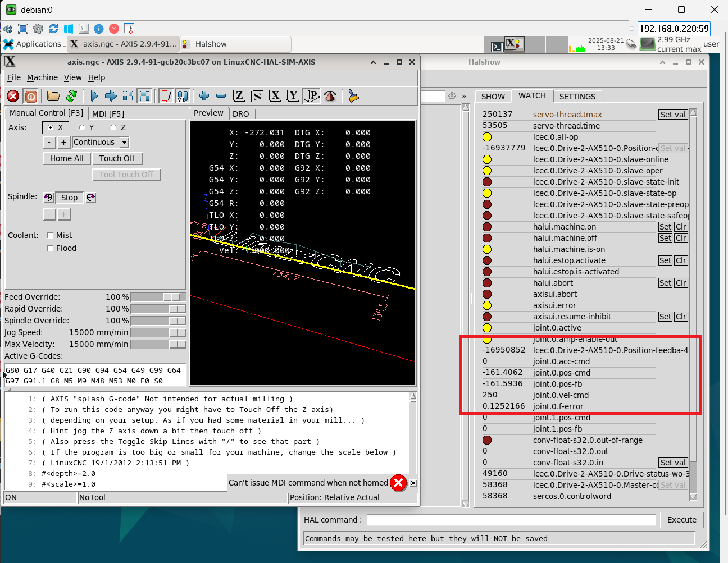Open the Applications menu in taskbar
This screenshot has height=563, width=728.
(x=33, y=44)
